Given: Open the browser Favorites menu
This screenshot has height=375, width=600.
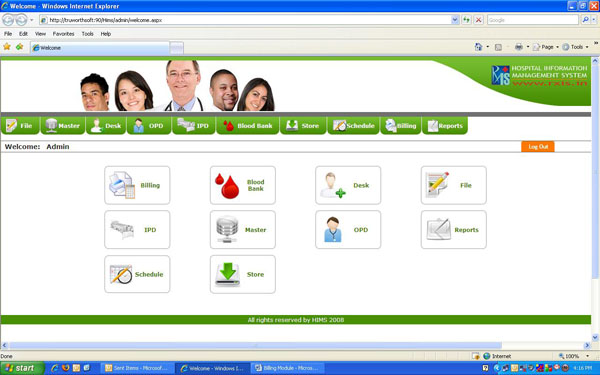Looking at the screenshot, I should 64,34.
